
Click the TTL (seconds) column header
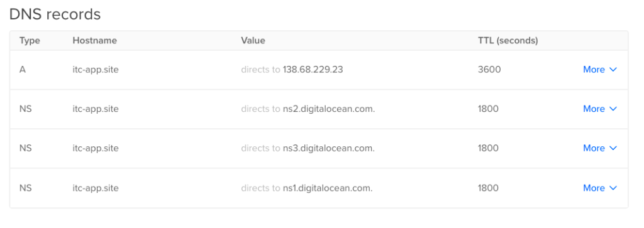508,41
